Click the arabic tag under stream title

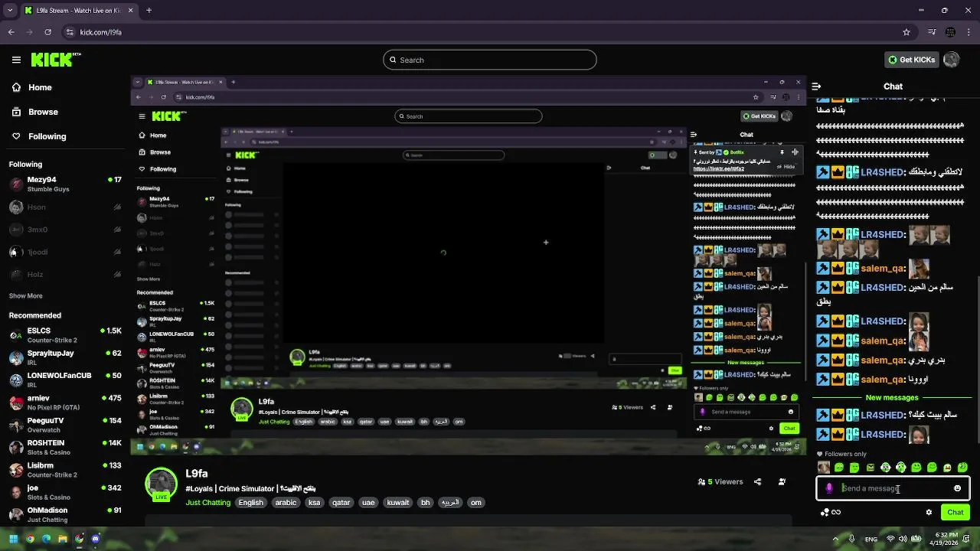[286, 503]
